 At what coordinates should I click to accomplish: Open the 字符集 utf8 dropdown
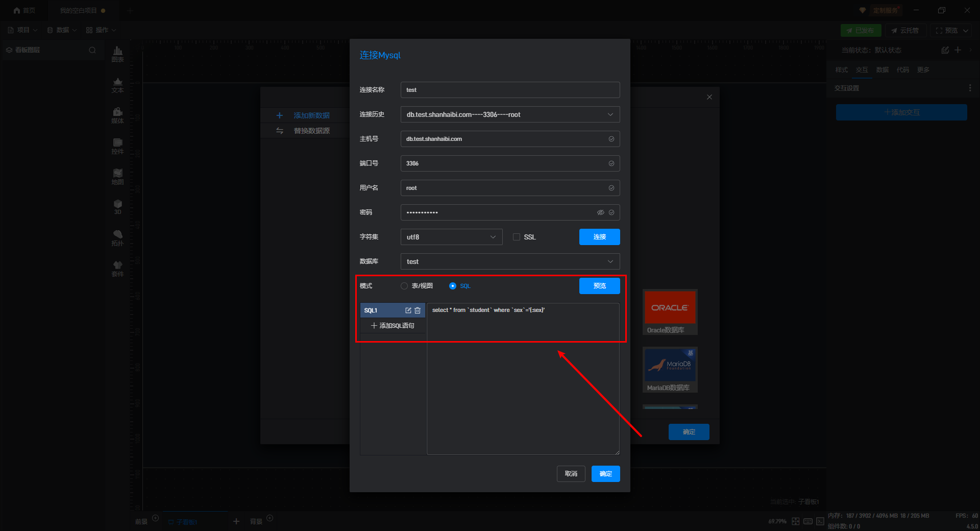[x=452, y=237]
